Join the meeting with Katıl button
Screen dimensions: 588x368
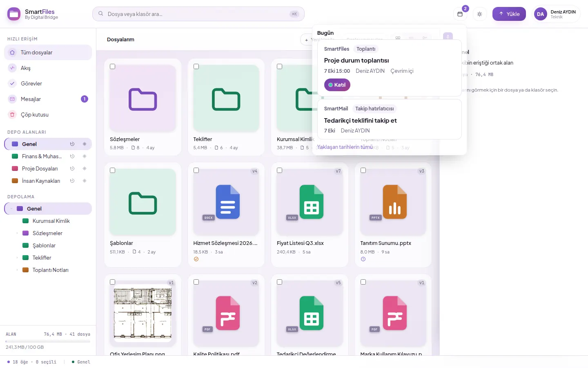point(337,85)
